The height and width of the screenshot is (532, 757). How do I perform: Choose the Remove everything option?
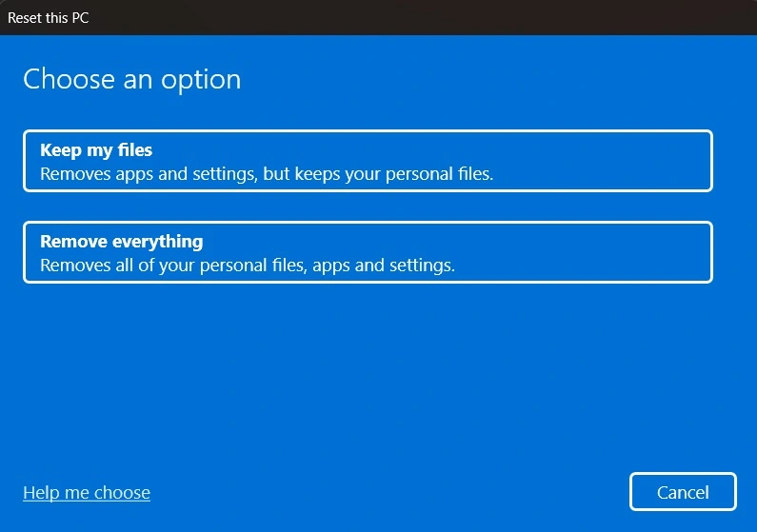[x=368, y=252]
